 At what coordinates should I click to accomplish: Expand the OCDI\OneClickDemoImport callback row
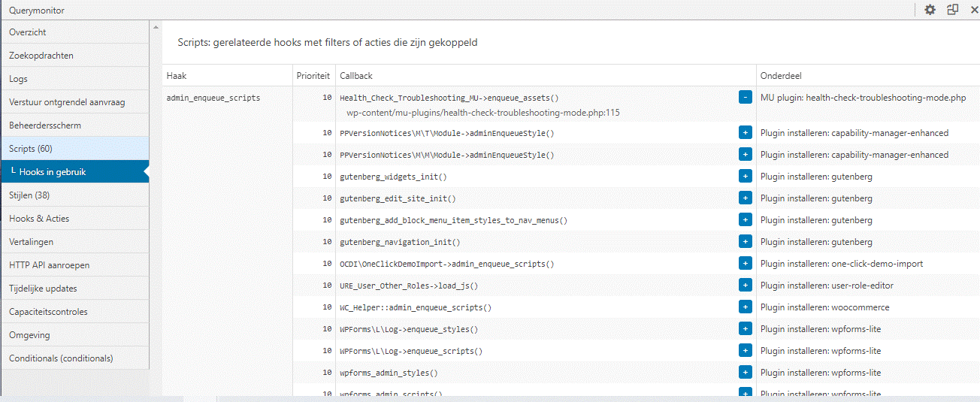pos(745,263)
